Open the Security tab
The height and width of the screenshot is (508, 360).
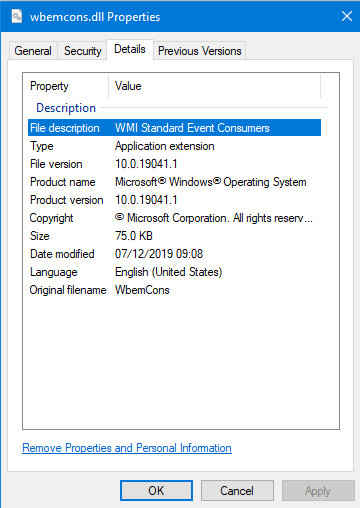tap(82, 51)
